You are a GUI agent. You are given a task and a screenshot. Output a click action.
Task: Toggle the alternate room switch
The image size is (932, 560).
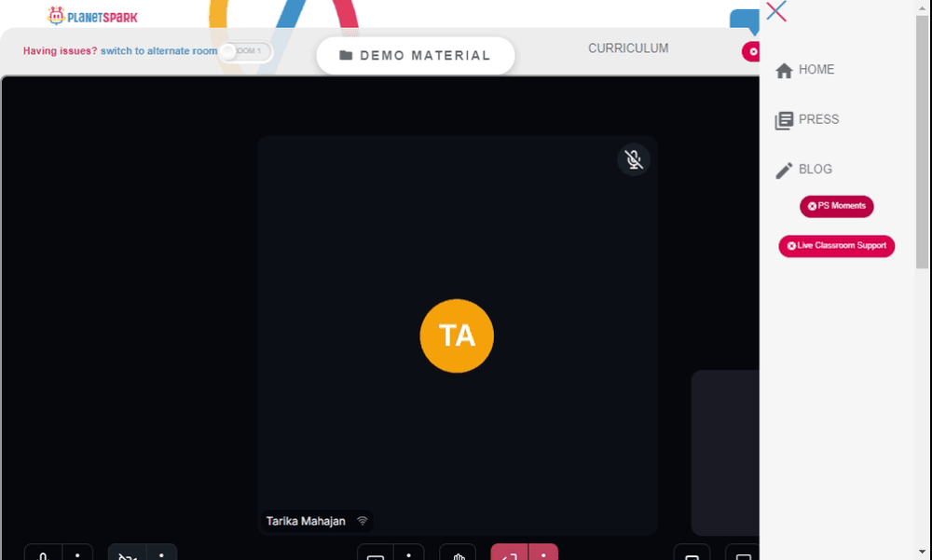coord(245,52)
